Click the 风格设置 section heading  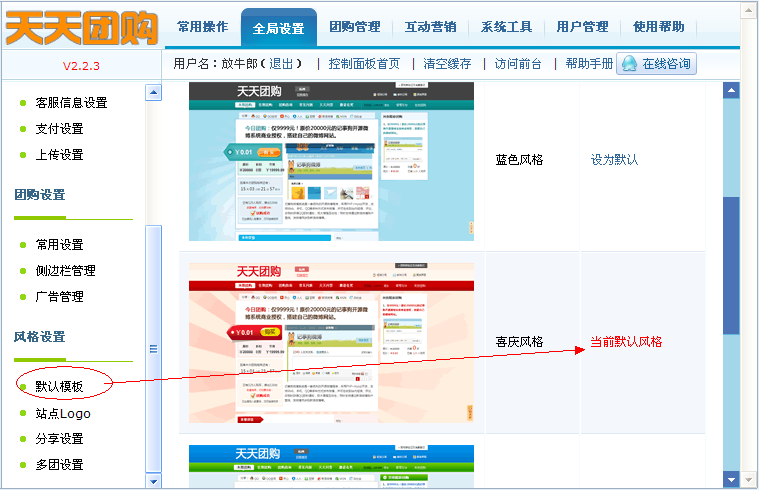pos(40,337)
